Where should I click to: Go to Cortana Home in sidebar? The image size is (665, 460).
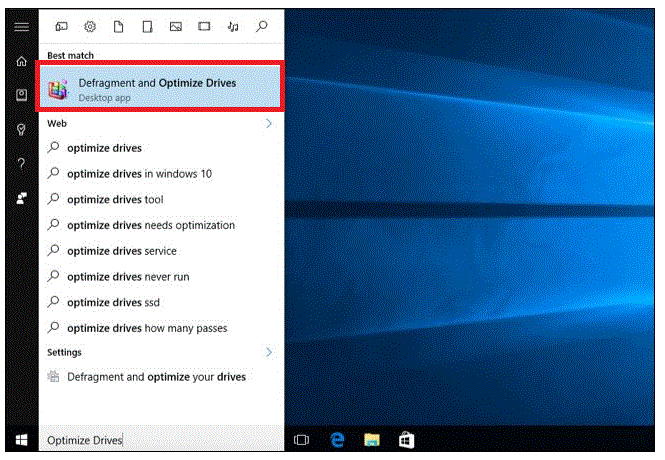(x=22, y=62)
